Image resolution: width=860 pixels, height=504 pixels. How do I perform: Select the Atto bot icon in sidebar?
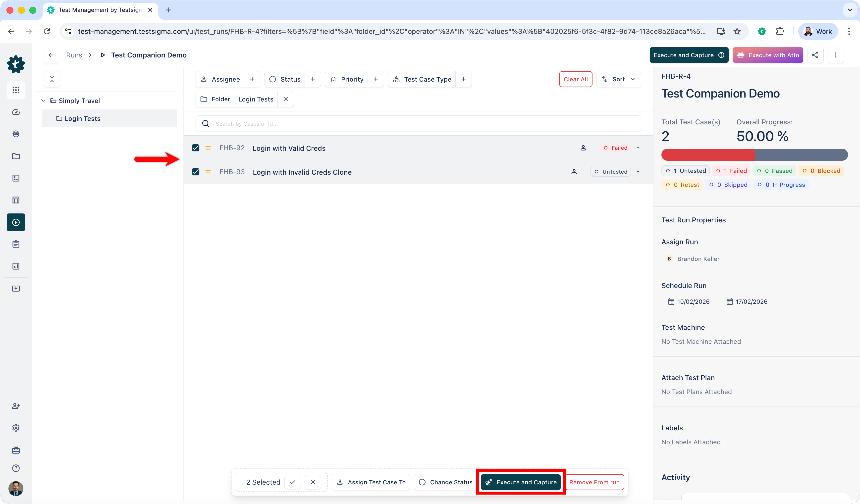[16, 134]
